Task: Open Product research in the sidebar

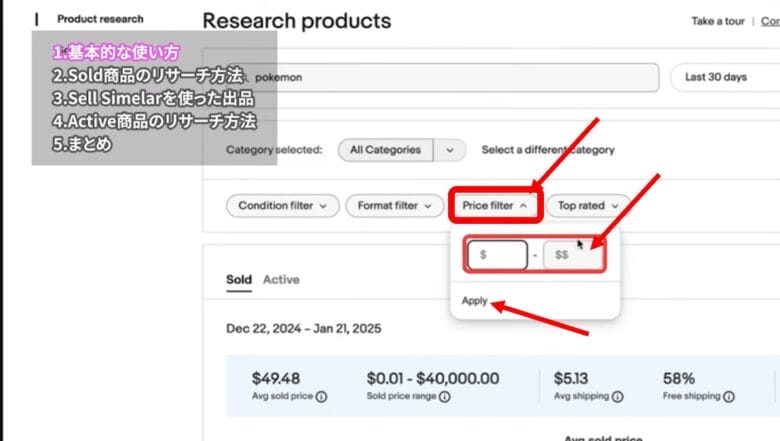Action: pyautogui.click(x=100, y=19)
